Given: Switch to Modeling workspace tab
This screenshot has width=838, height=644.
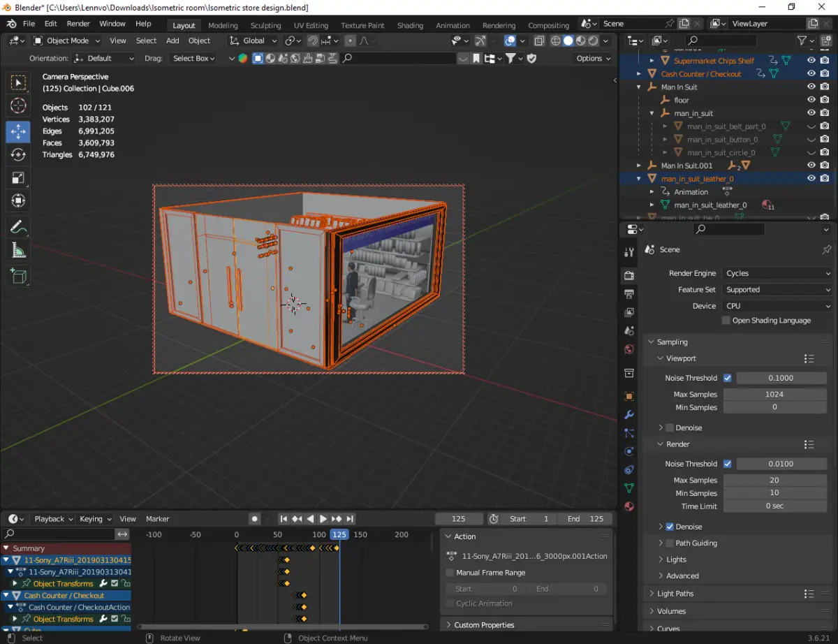Looking at the screenshot, I should [x=223, y=25].
